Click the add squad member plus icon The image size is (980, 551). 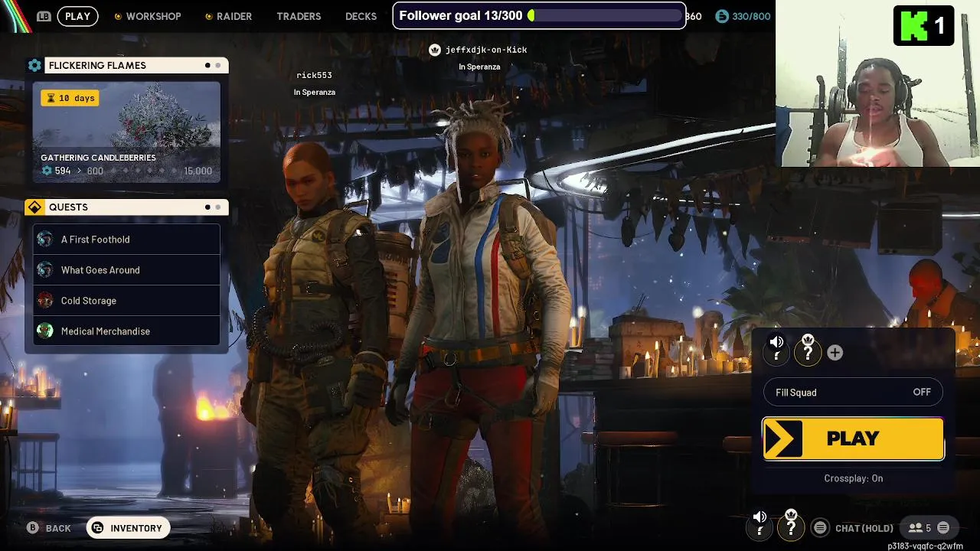tap(835, 353)
